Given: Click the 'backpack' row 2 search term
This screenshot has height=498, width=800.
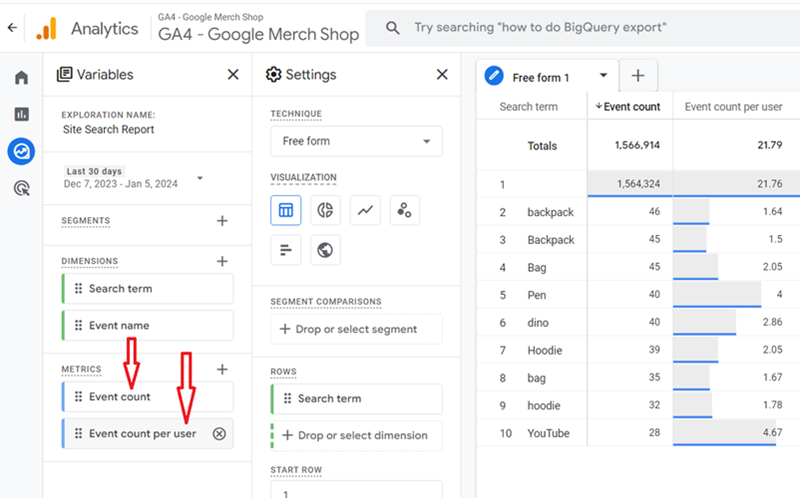Looking at the screenshot, I should 551,212.
